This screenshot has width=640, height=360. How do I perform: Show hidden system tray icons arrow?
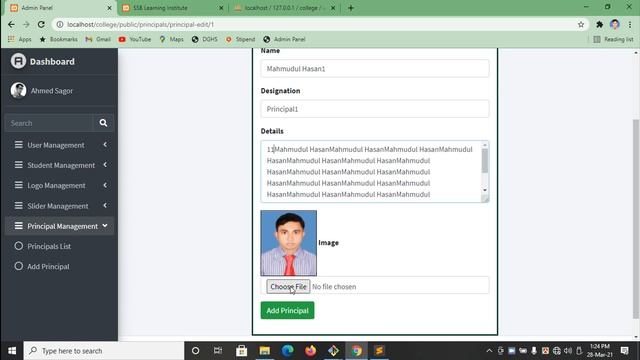(x=489, y=351)
